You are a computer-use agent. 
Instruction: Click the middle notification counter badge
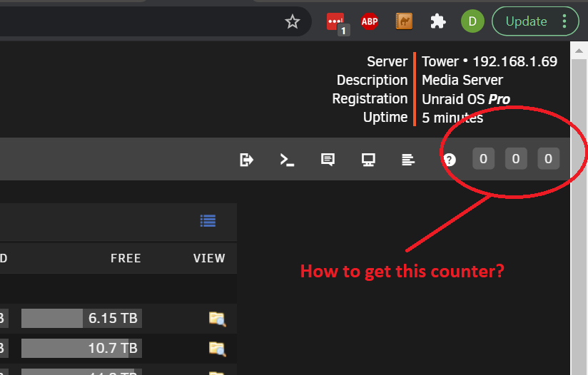click(516, 159)
